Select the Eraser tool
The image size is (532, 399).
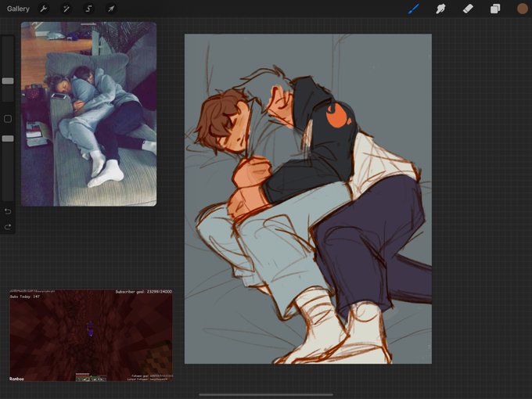coord(468,9)
